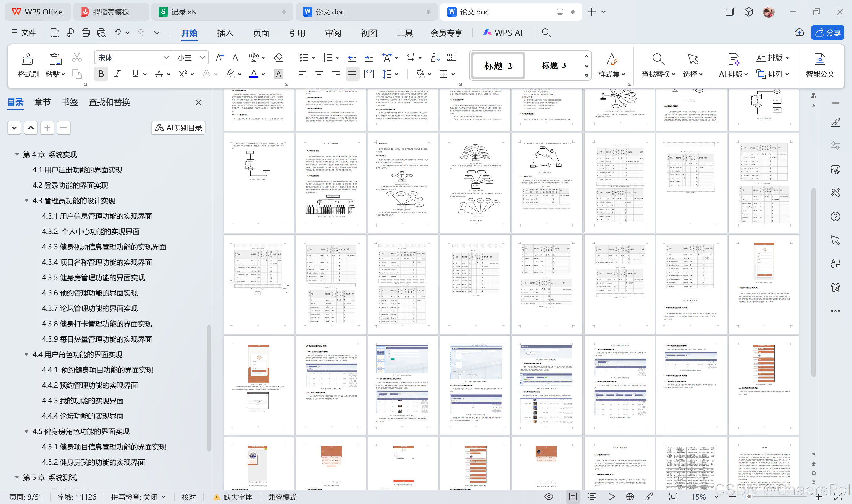Viewport: 852px width, 504px height.
Task: Click the text highlight color swatch
Action: 230,74
